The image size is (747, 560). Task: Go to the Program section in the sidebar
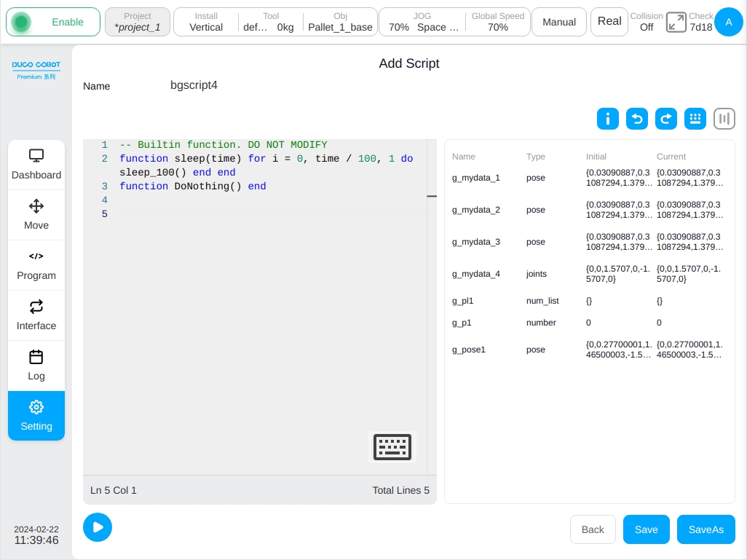tap(36, 266)
